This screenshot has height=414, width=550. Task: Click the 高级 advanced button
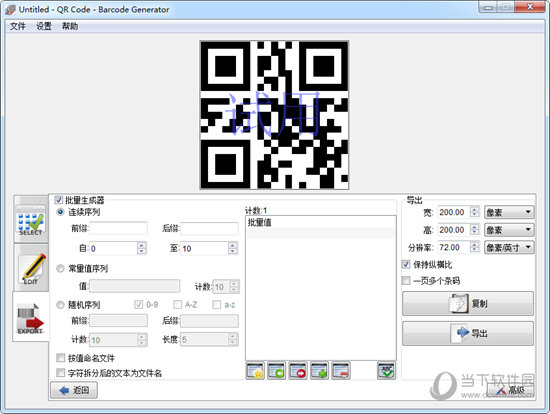pyautogui.click(x=510, y=390)
